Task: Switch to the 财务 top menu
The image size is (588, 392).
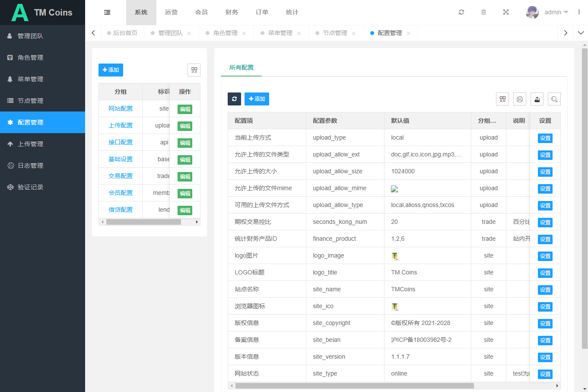Action: pyautogui.click(x=232, y=13)
